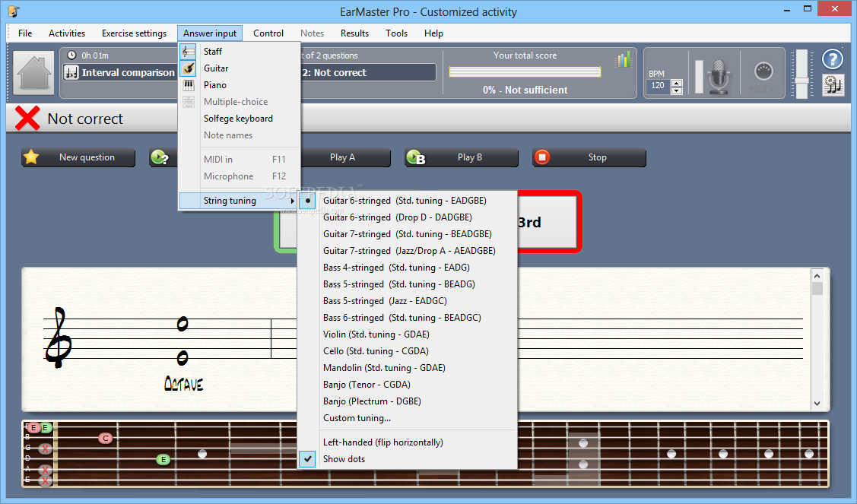
Task: Click the Interval comparison activity icon
Action: point(71,72)
